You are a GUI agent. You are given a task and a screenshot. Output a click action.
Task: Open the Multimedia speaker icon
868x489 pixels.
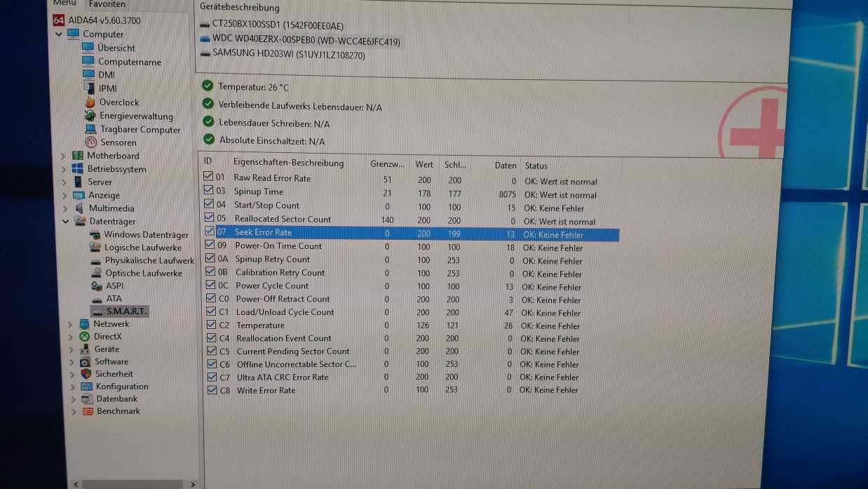pyautogui.click(x=79, y=208)
